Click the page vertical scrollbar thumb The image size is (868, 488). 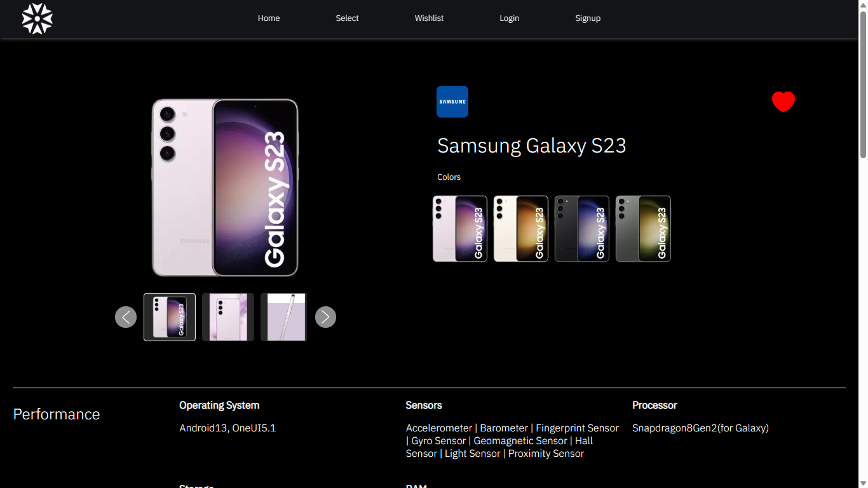863,83
